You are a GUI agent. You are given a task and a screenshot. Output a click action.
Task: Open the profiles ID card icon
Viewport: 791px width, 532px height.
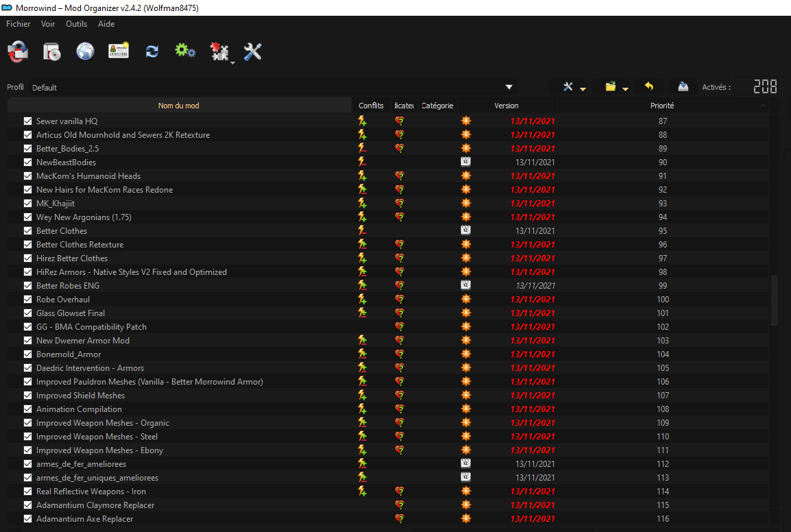click(119, 51)
